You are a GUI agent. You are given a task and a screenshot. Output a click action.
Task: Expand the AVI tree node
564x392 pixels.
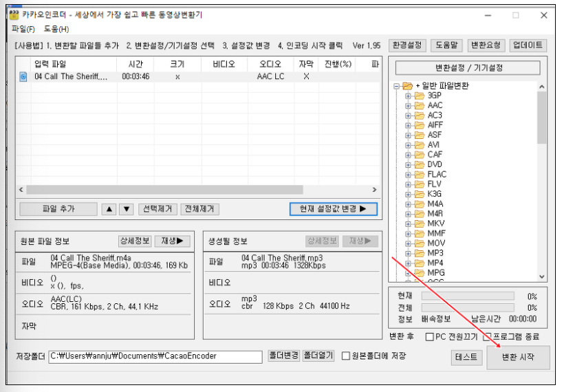tap(408, 145)
